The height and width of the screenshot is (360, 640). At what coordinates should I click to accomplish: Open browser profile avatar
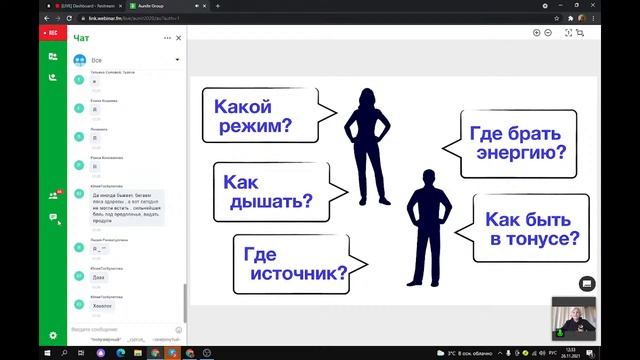pyautogui.click(x=582, y=18)
